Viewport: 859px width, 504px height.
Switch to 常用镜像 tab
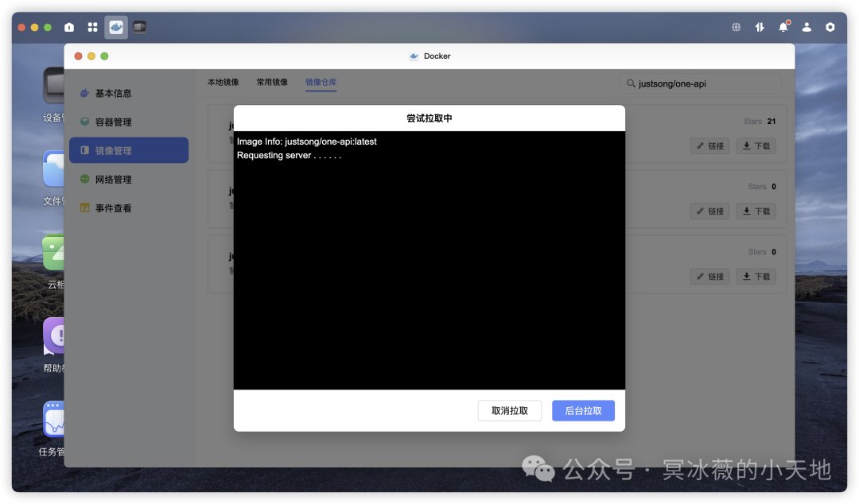click(x=272, y=82)
